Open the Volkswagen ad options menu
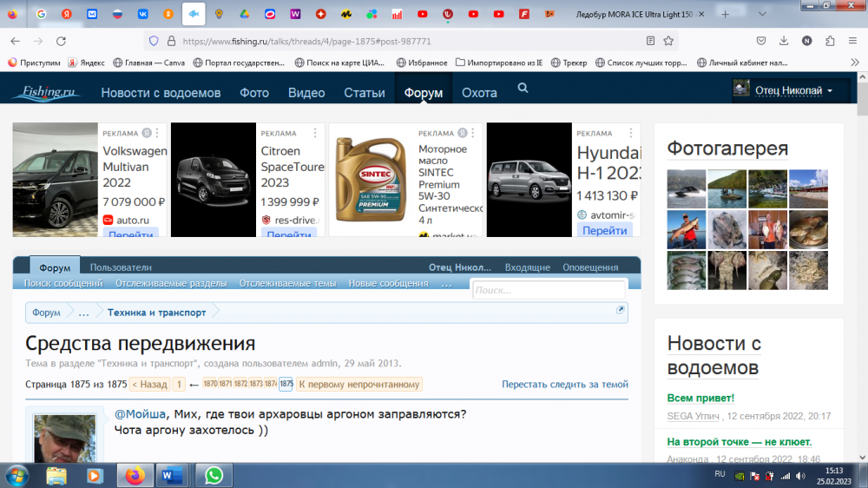The width and height of the screenshot is (868, 488). click(158, 133)
